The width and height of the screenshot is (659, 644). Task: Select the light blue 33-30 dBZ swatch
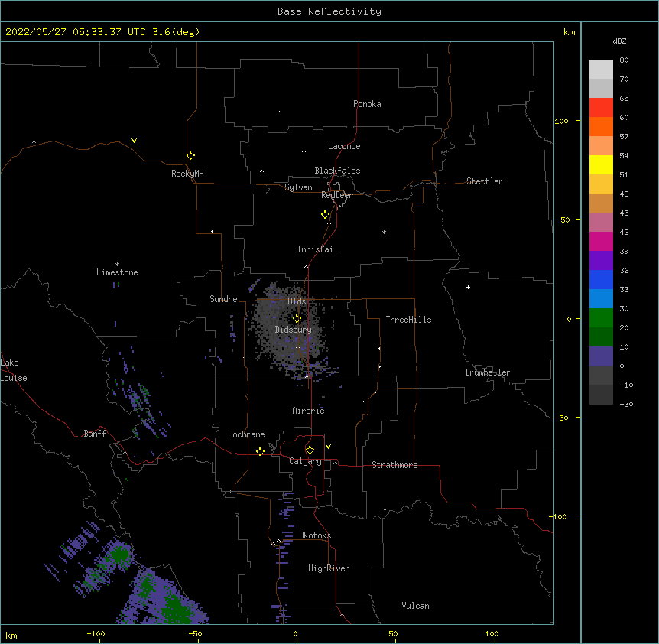601,299
